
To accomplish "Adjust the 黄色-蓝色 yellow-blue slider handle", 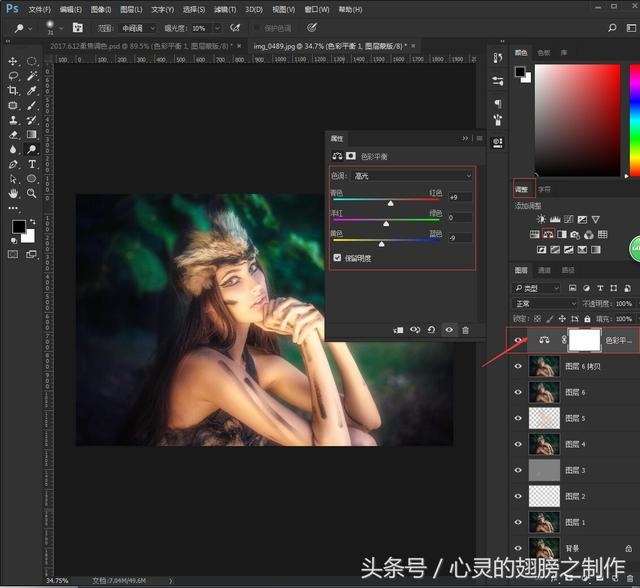I will point(382,244).
